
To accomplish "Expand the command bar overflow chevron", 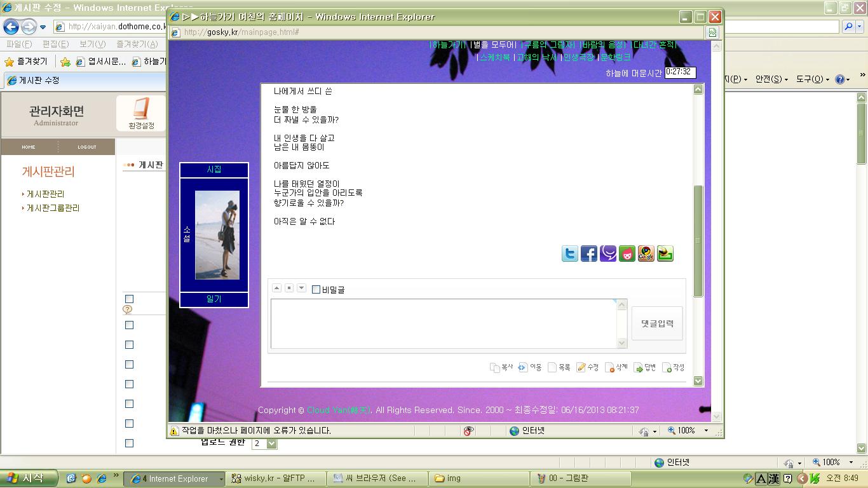I will tap(862, 76).
